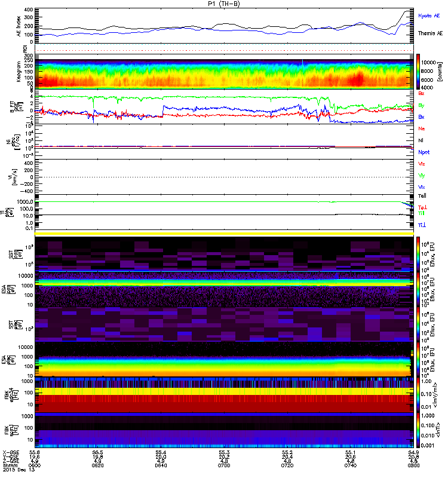Click the X-GSE value 55.3
This screenshot has height=478, width=448.
[224, 452]
